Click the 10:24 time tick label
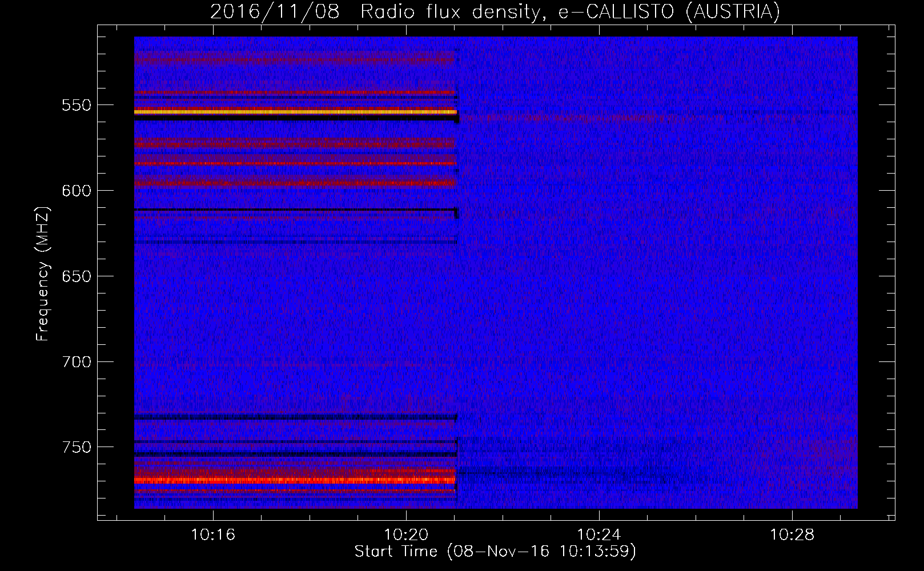924x571 pixels. (x=599, y=535)
